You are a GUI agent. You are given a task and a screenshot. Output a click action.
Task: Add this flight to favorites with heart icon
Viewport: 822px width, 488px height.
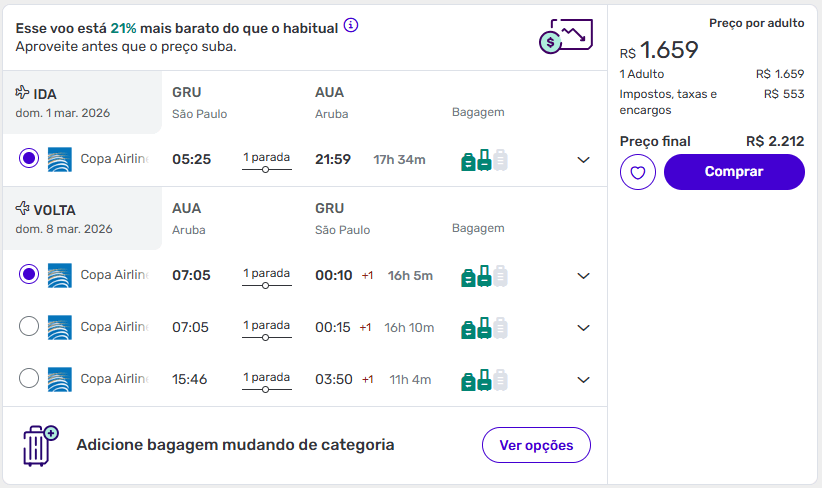(637, 172)
